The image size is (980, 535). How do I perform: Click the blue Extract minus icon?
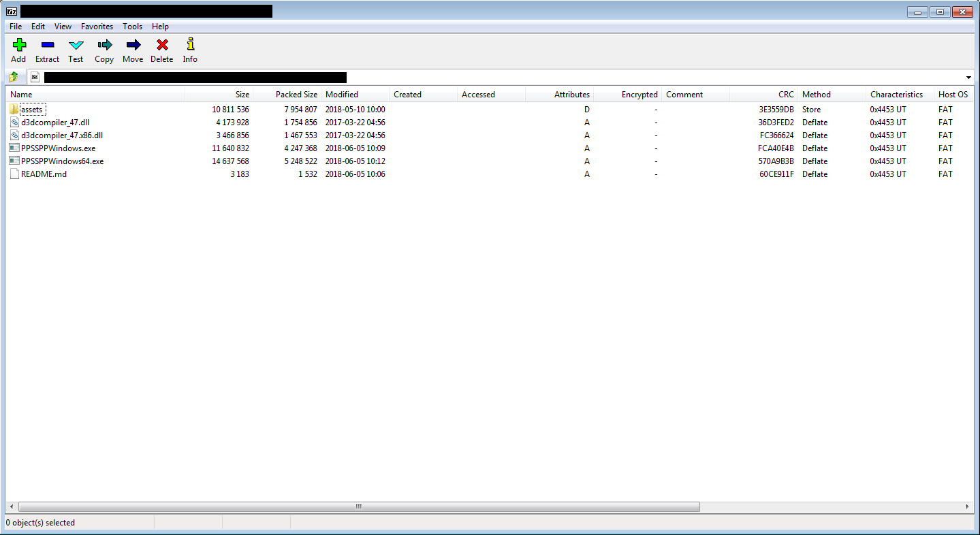(47, 45)
